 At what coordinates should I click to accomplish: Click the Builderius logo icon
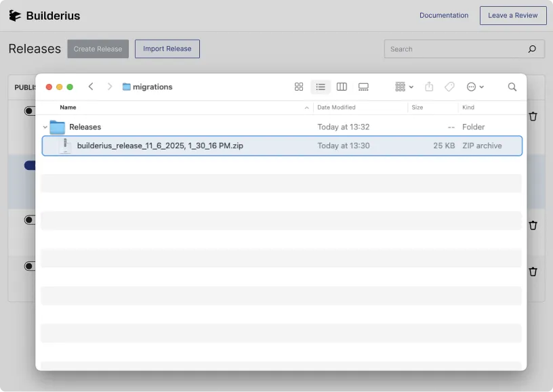point(15,15)
